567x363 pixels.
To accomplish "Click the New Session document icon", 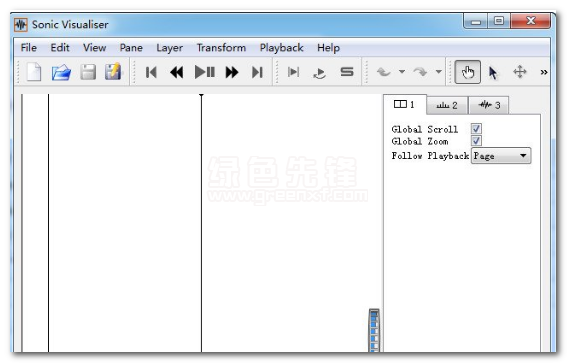I will [34, 72].
